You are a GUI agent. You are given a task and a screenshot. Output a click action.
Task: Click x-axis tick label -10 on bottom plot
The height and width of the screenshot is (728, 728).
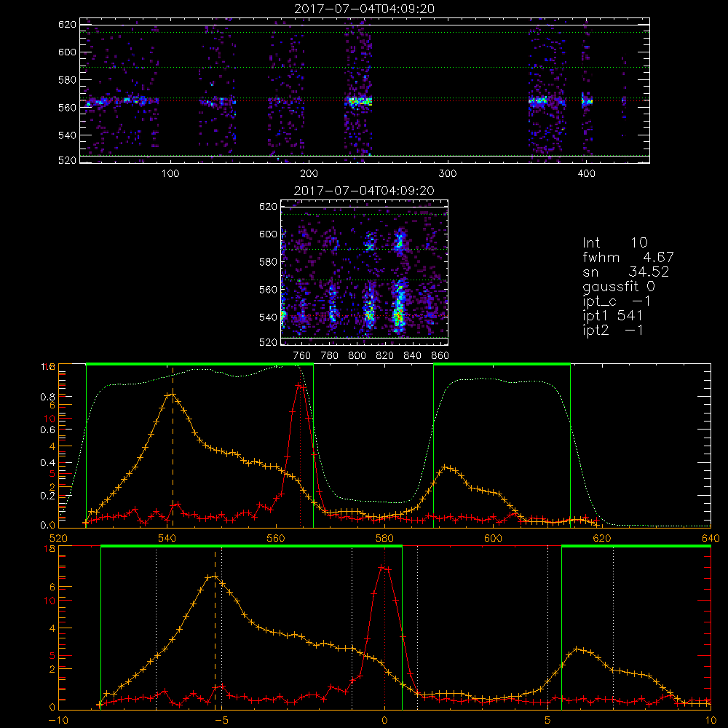(58, 720)
